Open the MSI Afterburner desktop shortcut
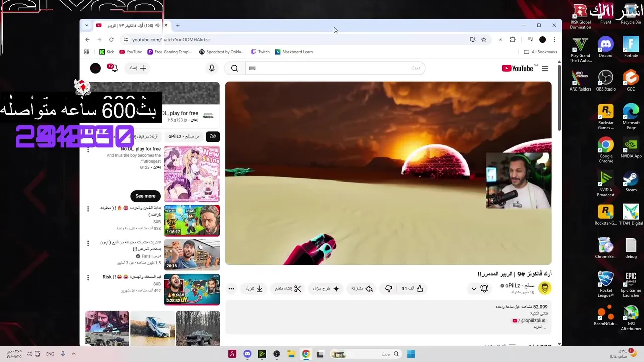 coord(631,318)
